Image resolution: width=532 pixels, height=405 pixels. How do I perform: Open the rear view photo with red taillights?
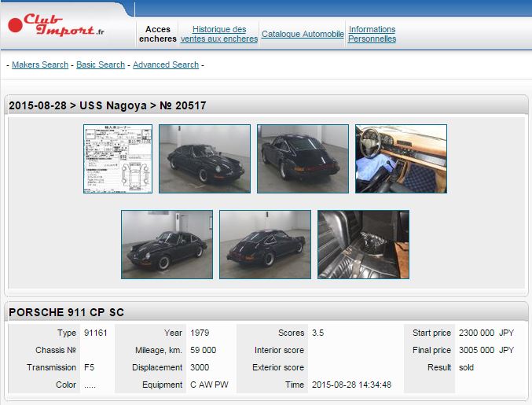[265, 245]
